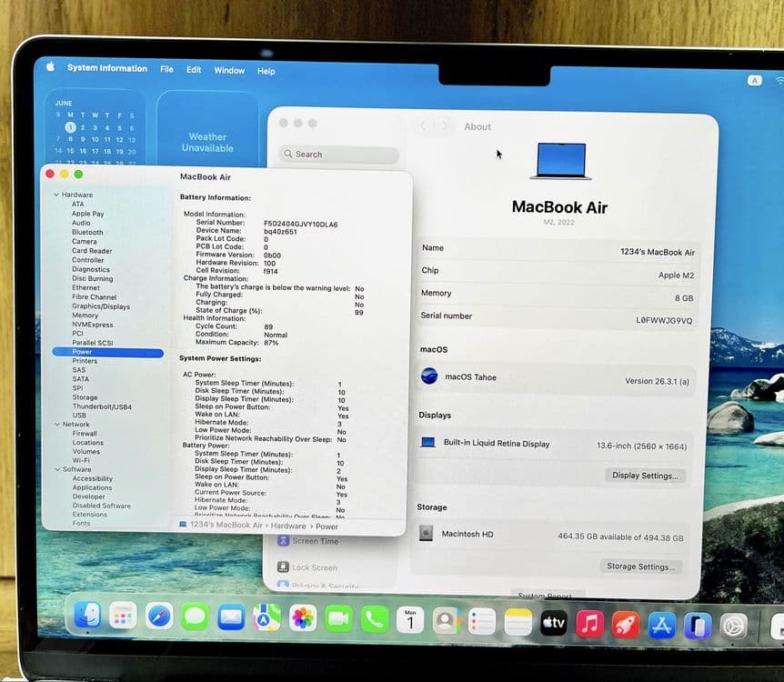
Task: Launch the Apple TV app in the Dock
Action: (x=554, y=623)
